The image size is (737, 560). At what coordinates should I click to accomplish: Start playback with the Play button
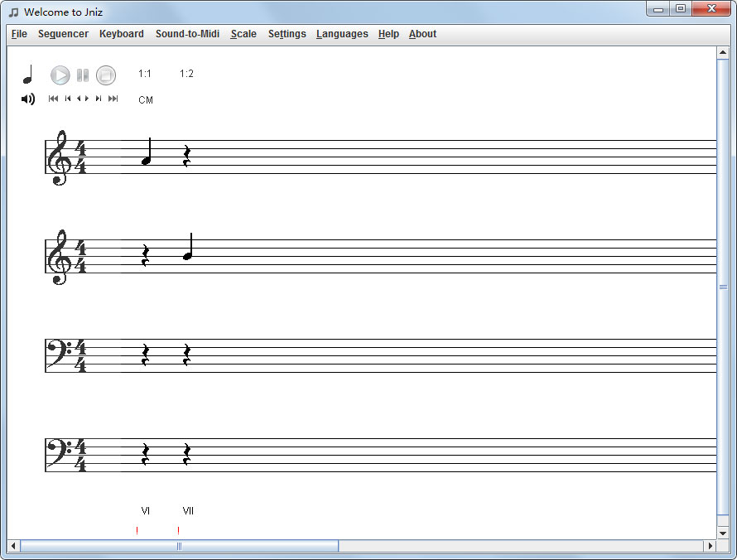[x=60, y=75]
